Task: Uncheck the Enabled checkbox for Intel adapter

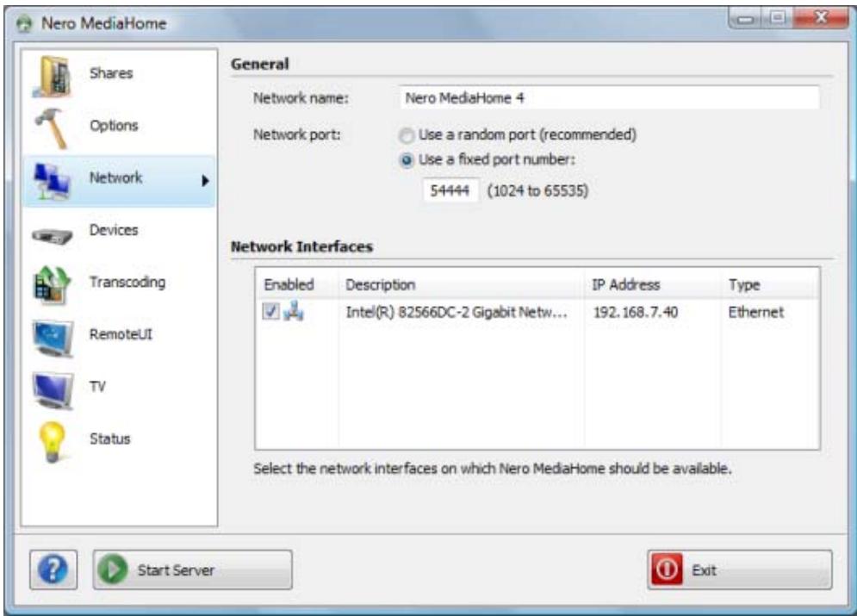Action: tap(270, 312)
